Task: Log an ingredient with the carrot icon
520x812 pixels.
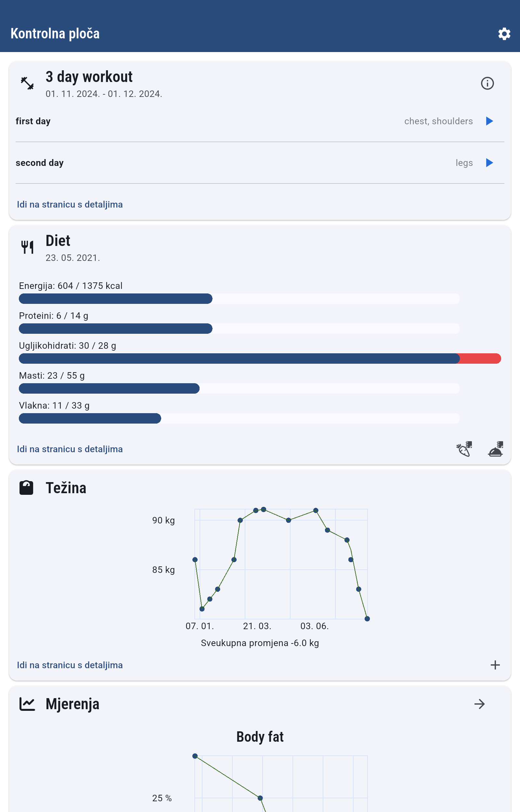Action: click(464, 449)
